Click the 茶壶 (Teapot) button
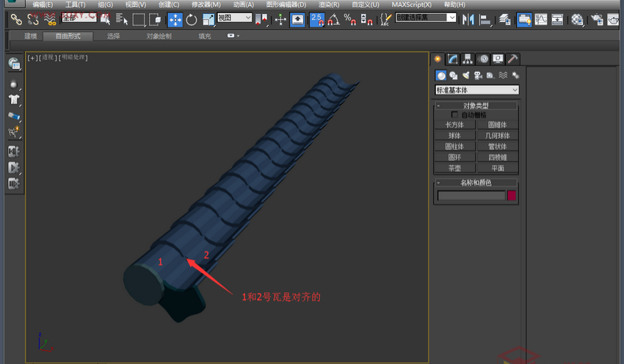Viewport: 624px width, 364px height. [454, 168]
